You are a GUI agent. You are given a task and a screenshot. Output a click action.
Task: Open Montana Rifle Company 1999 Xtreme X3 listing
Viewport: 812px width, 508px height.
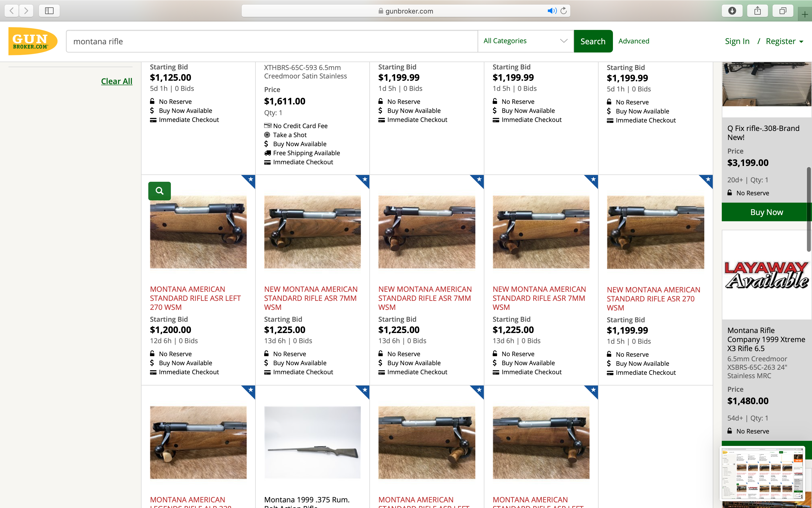point(766,339)
